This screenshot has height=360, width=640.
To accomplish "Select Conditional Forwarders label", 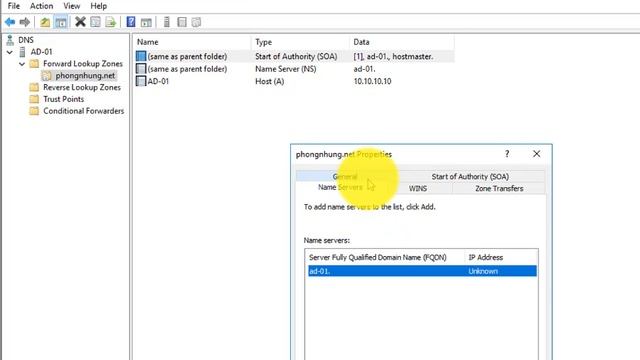I will pos(83,111).
